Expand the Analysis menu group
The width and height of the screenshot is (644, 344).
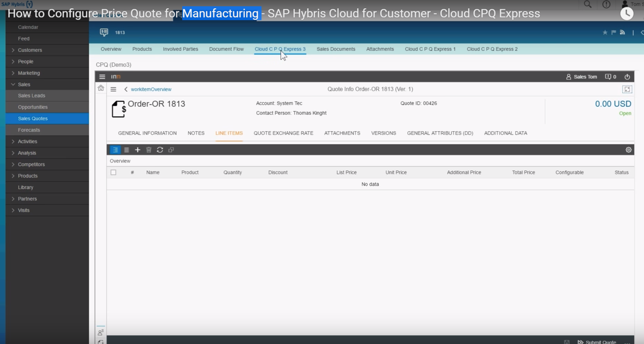coord(13,153)
